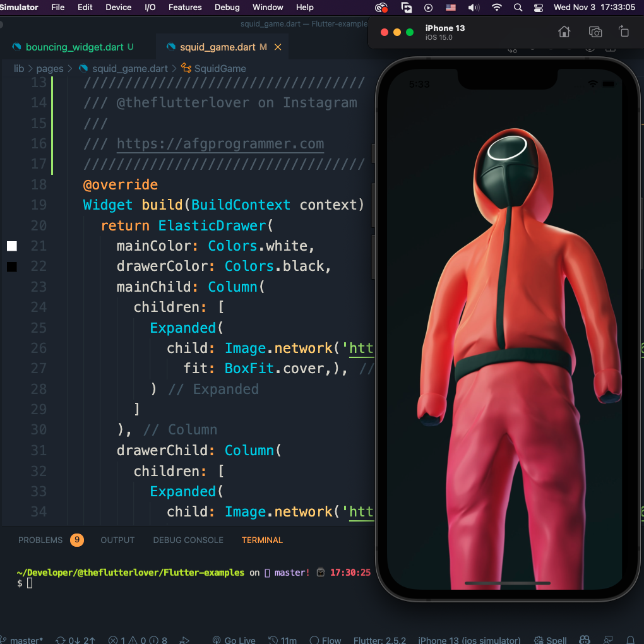This screenshot has width=644, height=644.
Task: Open the volume control in menu bar
Action: coord(474,8)
